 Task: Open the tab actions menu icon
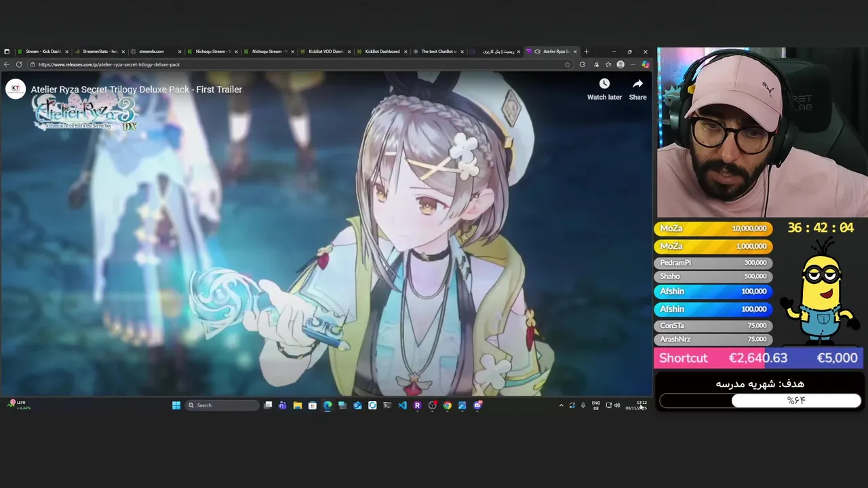(x=7, y=52)
